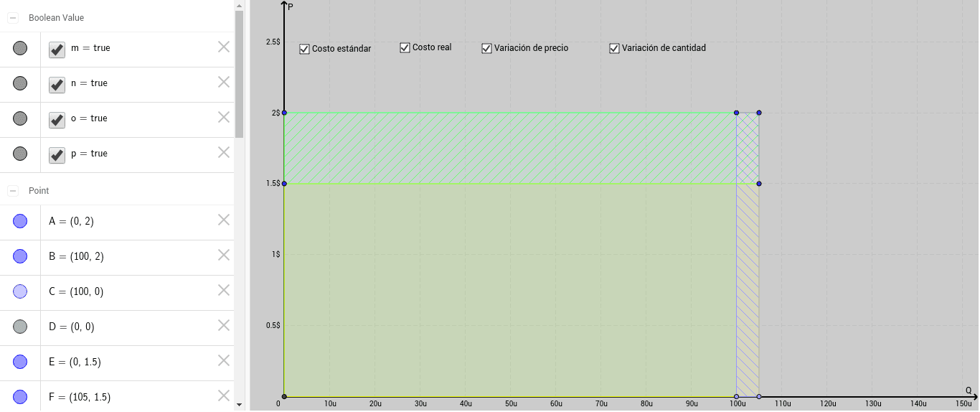Image resolution: width=980 pixels, height=412 pixels.
Task: Delete boolean p with its X icon
Action: [224, 152]
